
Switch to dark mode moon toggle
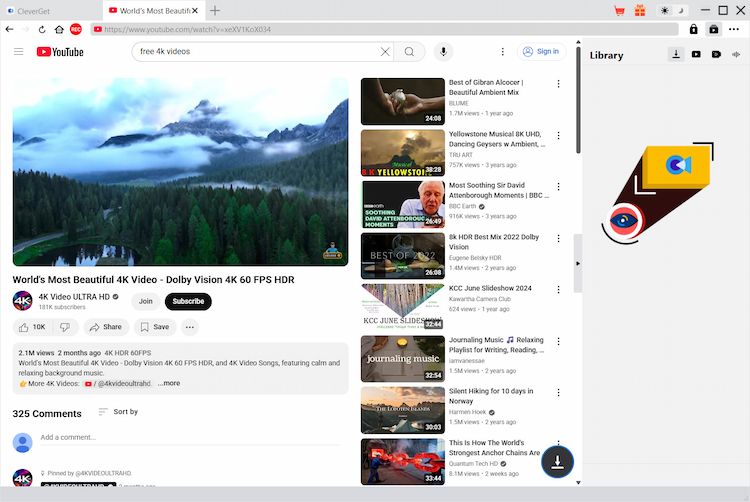coord(680,10)
